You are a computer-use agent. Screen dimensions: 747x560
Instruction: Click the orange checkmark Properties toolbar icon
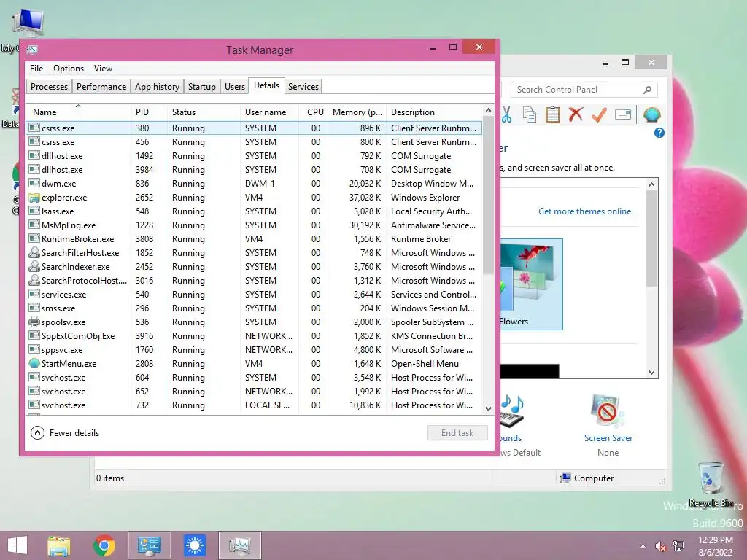[599, 114]
